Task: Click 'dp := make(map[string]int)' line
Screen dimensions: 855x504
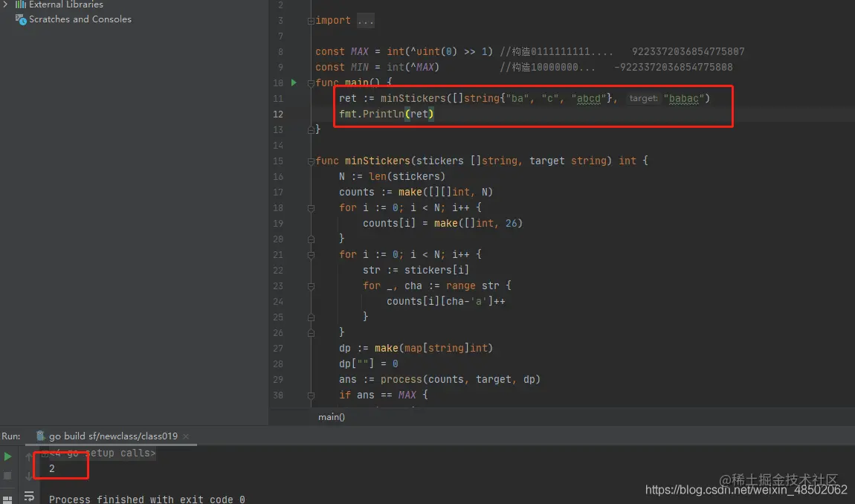Action: coord(416,348)
